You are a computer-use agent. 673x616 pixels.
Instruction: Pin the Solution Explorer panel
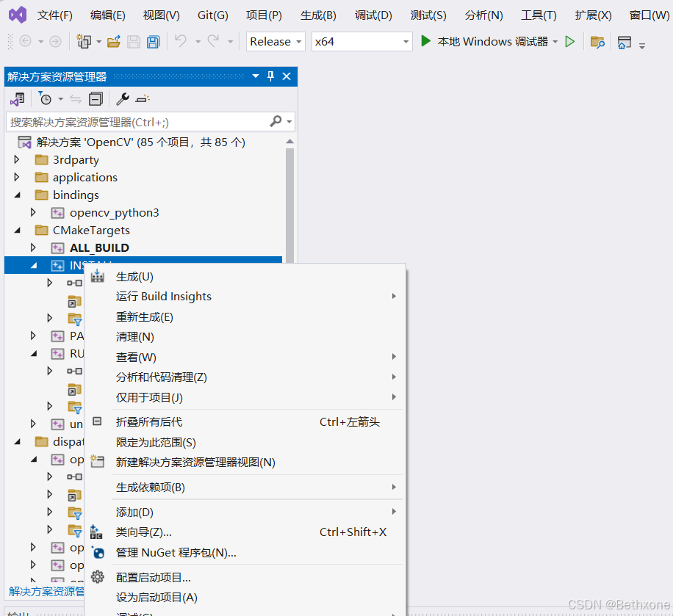tap(270, 76)
